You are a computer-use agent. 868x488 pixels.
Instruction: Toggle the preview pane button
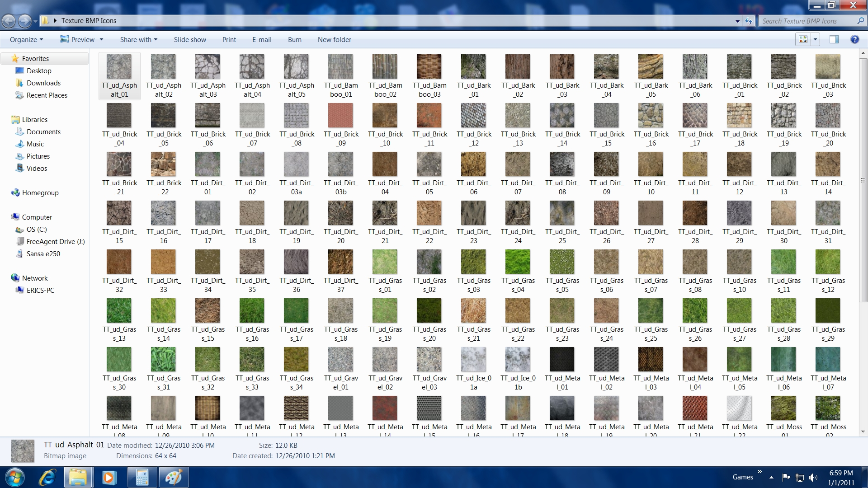pyautogui.click(x=834, y=40)
